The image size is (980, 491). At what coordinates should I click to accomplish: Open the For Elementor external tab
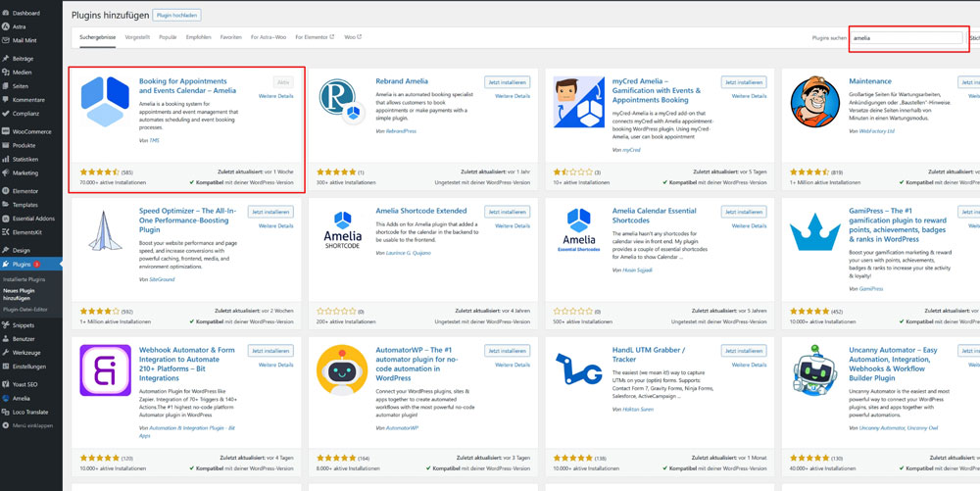(x=315, y=37)
